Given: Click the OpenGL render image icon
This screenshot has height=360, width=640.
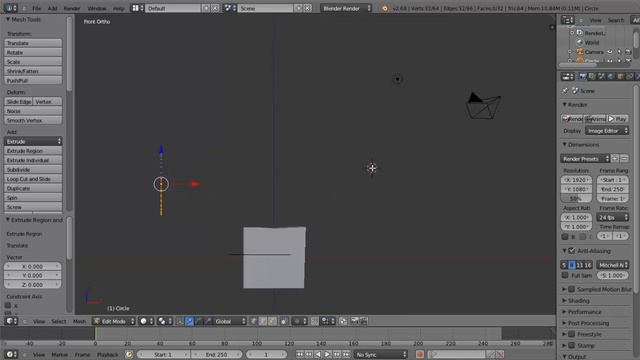Looking at the screenshot, I should (x=354, y=321).
